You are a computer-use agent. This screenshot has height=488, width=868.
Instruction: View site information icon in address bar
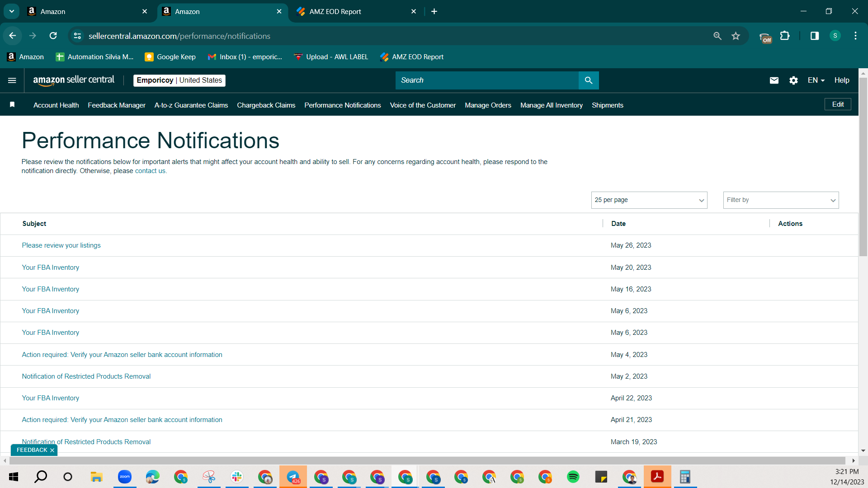point(78,36)
